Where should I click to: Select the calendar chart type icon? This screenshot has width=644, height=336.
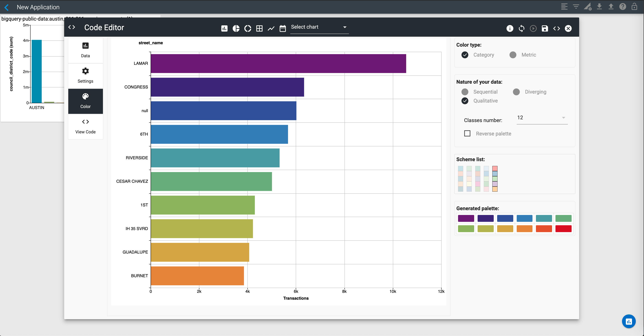283,28
